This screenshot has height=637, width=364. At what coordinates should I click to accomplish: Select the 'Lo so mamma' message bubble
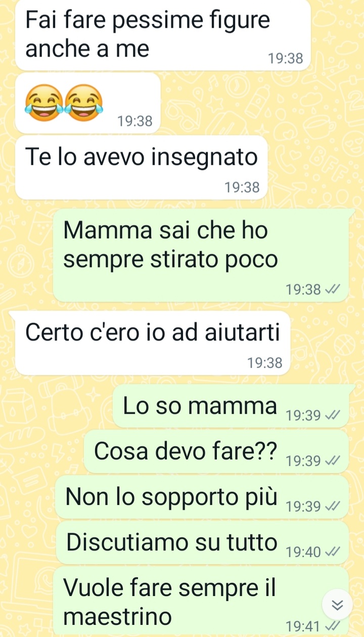click(x=231, y=406)
